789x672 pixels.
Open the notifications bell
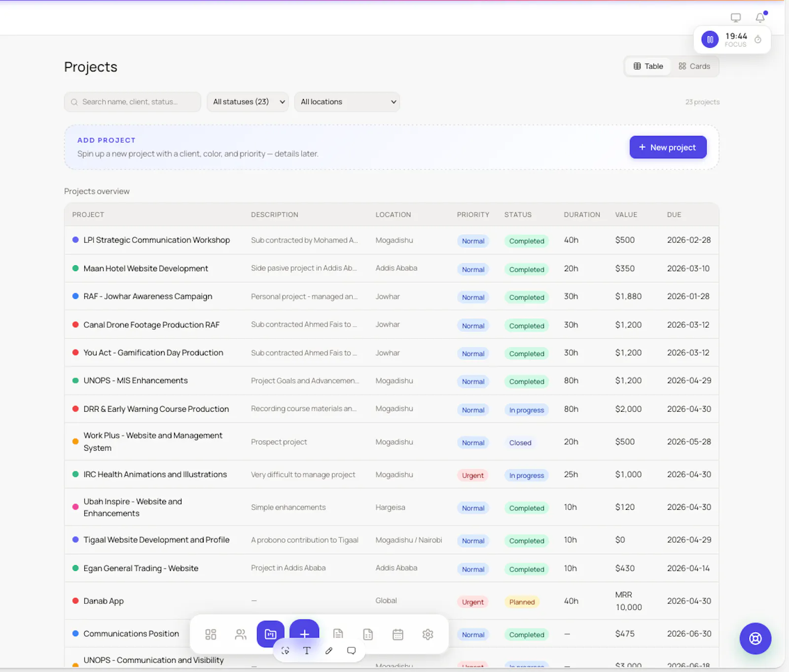tap(760, 18)
